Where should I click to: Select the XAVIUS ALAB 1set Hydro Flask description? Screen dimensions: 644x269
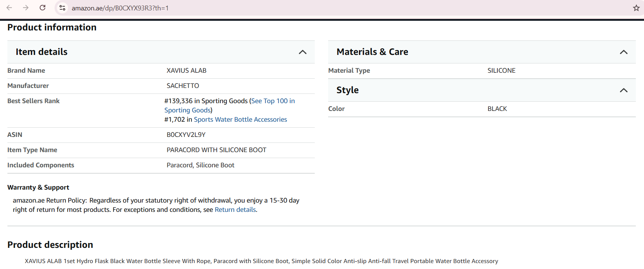pyautogui.click(x=261, y=261)
